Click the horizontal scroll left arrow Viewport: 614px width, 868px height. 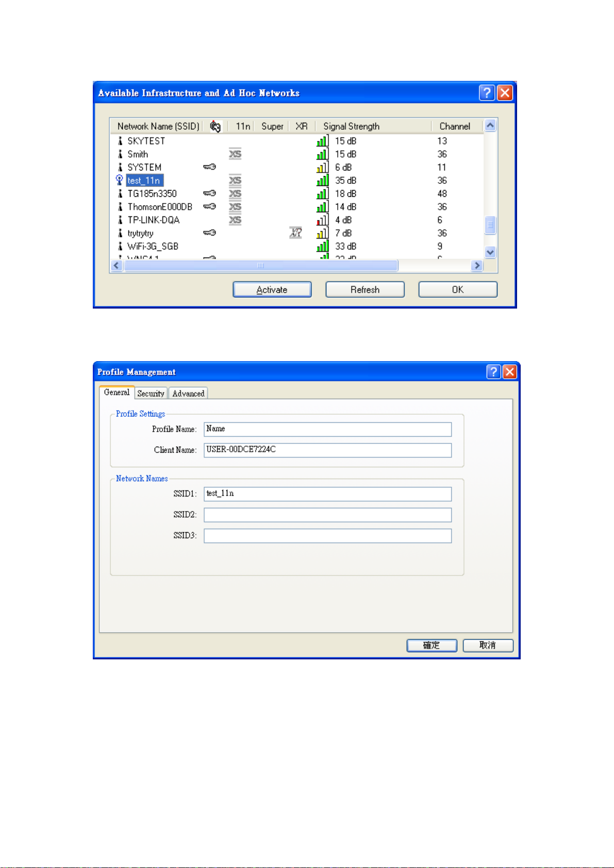tap(117, 265)
